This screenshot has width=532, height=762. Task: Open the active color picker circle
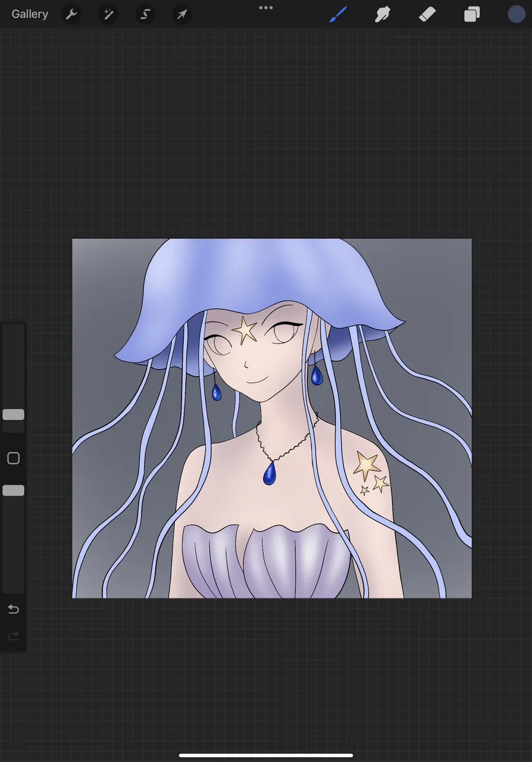[x=517, y=14]
